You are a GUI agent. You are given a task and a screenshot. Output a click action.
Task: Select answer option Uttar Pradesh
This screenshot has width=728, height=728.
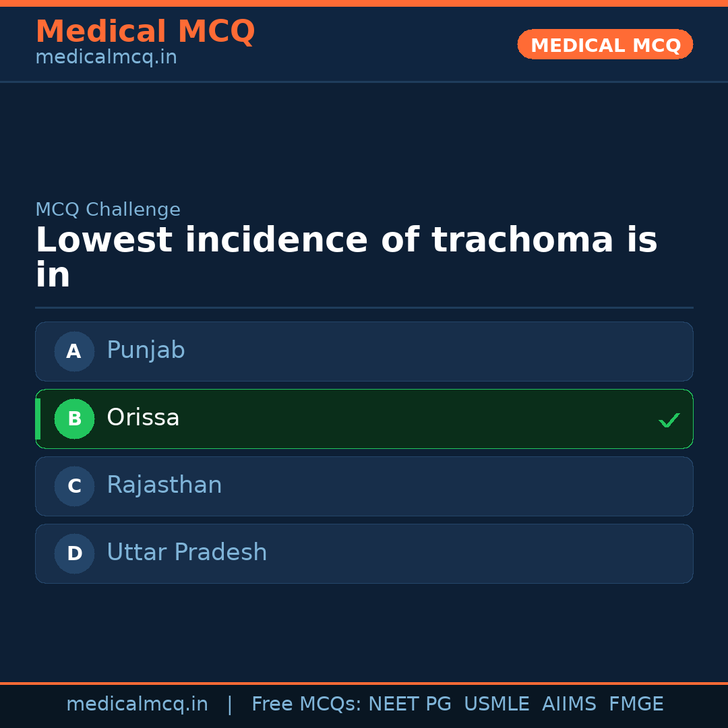click(364, 553)
